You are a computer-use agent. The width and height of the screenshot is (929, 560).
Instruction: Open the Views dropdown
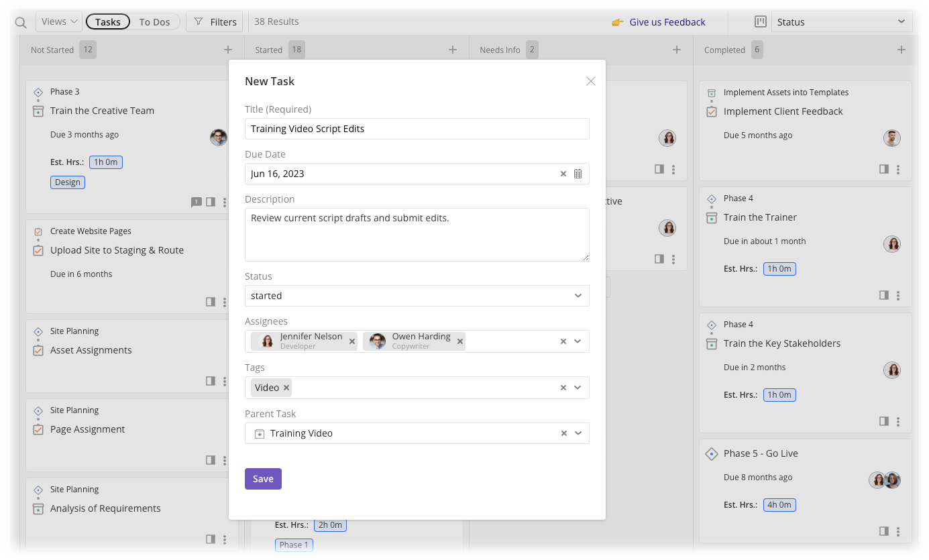[58, 21]
